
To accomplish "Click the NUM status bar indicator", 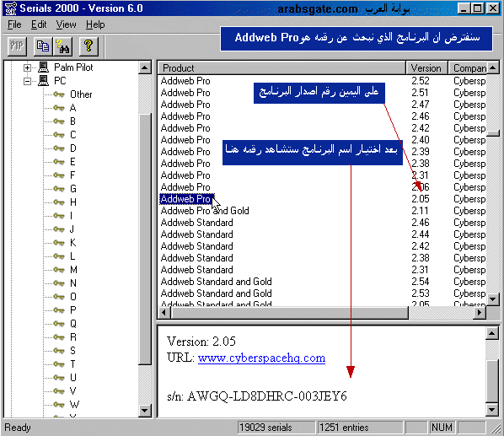I will [x=442, y=428].
